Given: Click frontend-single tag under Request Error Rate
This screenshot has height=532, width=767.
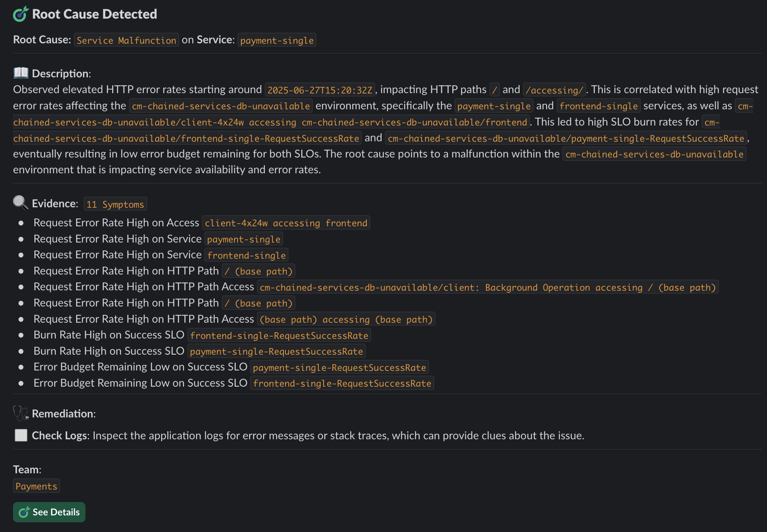Looking at the screenshot, I should (246, 255).
